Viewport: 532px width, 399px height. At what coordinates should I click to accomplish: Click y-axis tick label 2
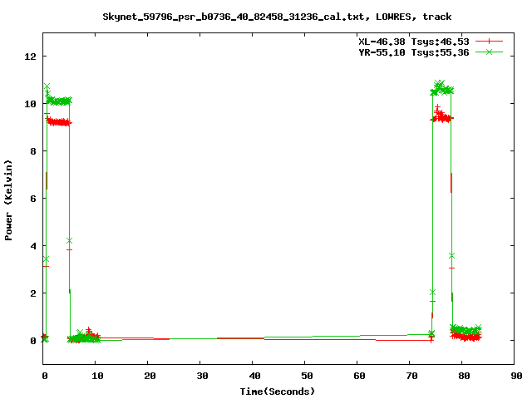33,293
